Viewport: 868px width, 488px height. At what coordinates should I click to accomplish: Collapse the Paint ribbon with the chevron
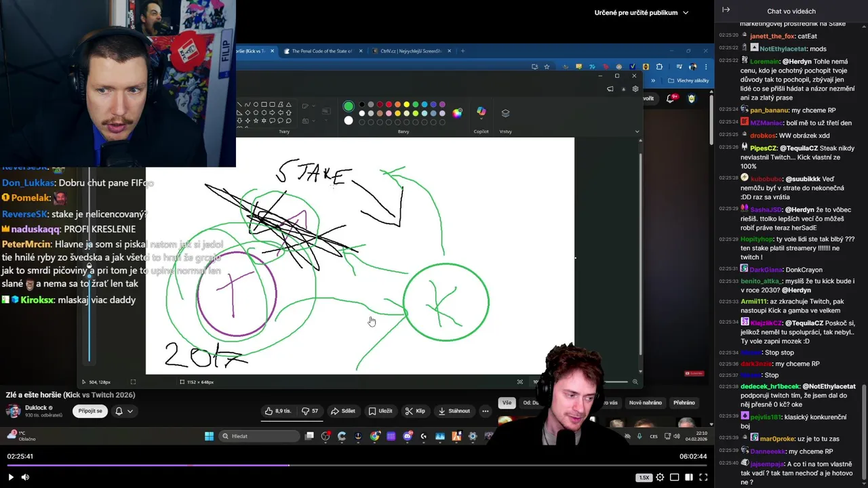[x=637, y=131]
